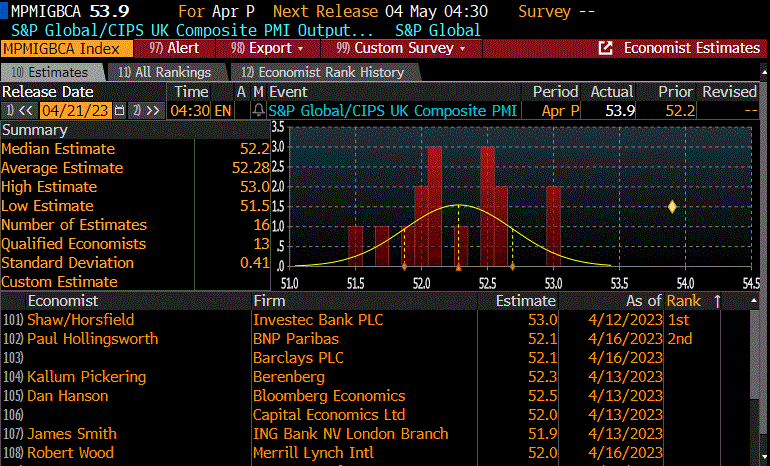Click the alert bell icon in event row
The image size is (770, 466).
258,110
